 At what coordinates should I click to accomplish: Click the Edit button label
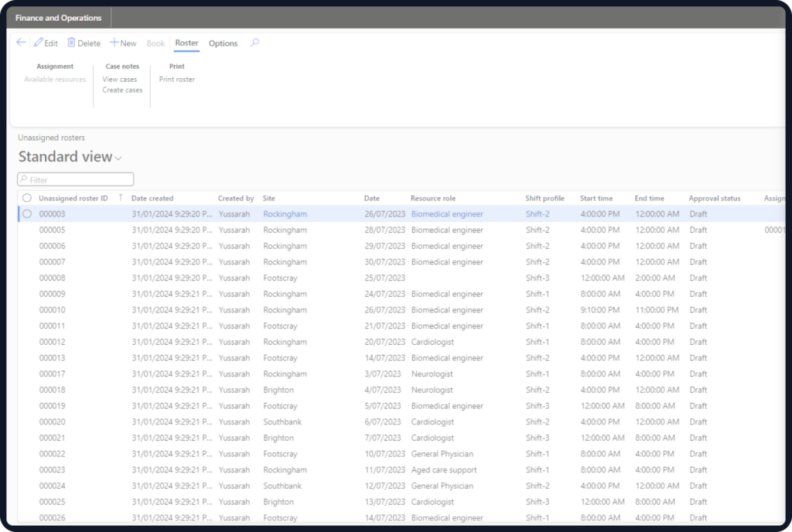pyautogui.click(x=51, y=43)
